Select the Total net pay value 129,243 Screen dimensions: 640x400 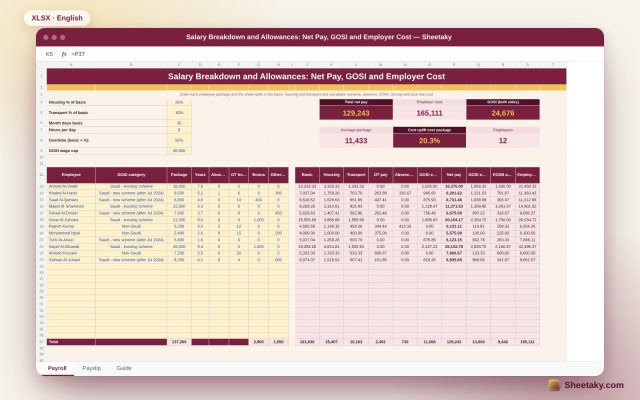(356, 113)
